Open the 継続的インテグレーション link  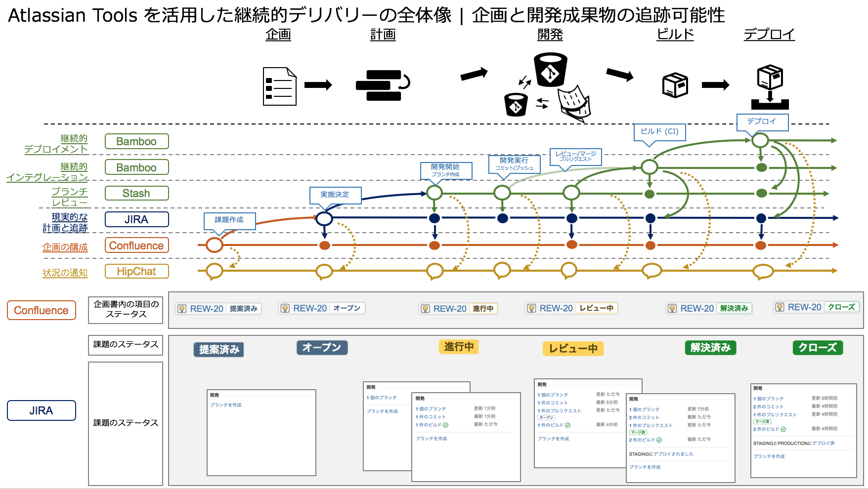click(47, 172)
